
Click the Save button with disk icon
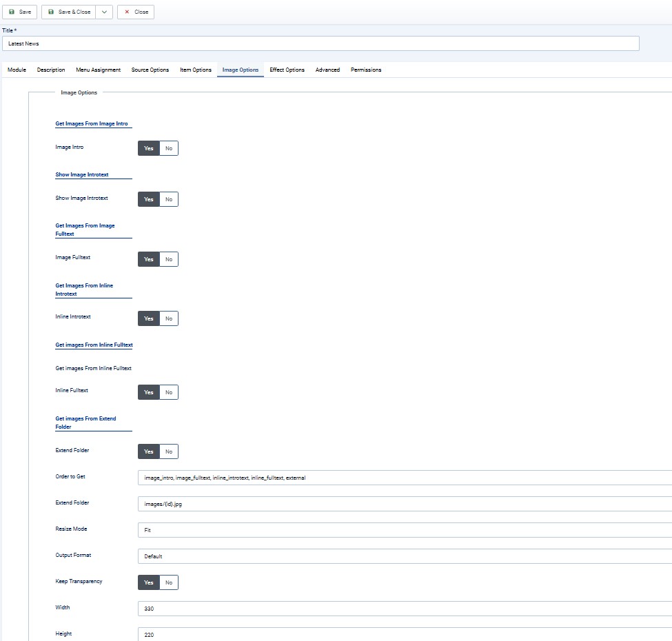[x=20, y=12]
